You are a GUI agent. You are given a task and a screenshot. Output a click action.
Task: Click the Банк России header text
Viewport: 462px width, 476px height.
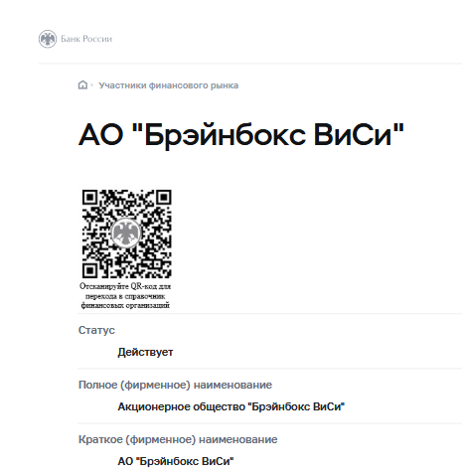[86, 39]
